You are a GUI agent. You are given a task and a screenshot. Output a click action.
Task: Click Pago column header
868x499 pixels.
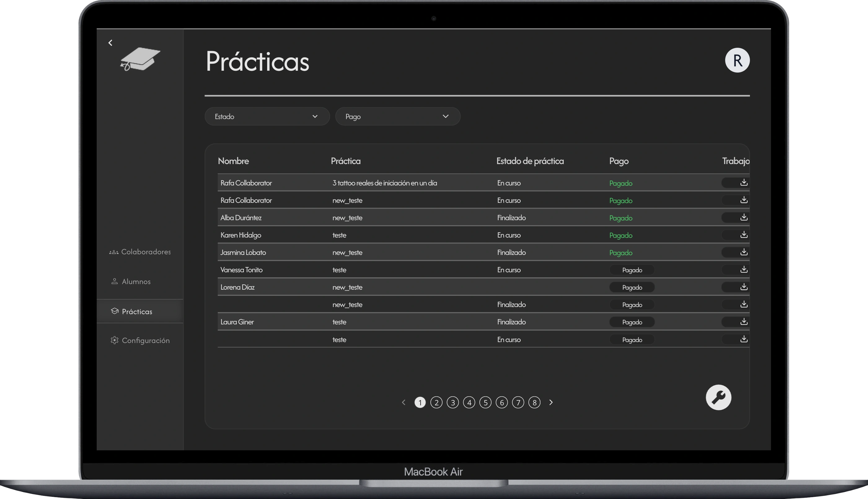[x=619, y=161]
